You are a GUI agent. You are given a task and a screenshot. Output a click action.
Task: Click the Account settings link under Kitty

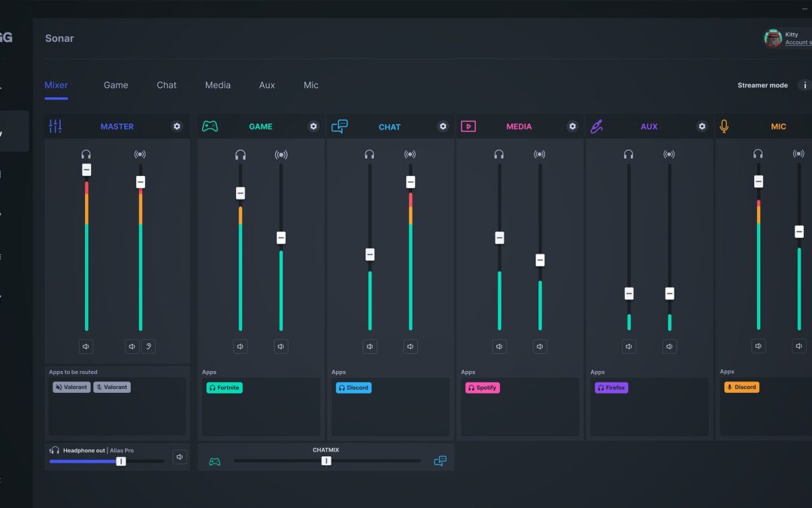click(x=797, y=43)
